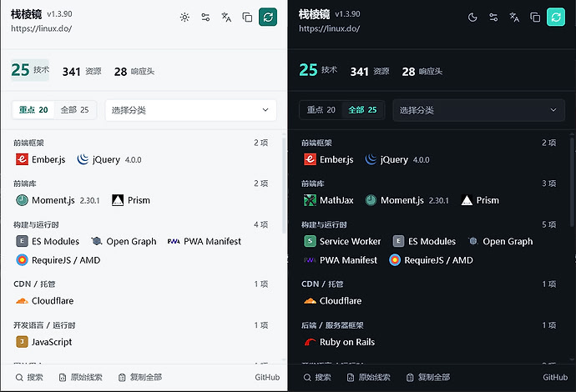576x392 pixels.
Task: Click ES Modules icon in light panel
Action: click(x=22, y=241)
